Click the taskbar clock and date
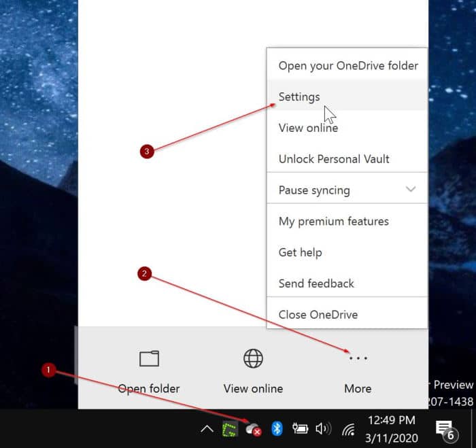The height and width of the screenshot is (448, 476). point(391,429)
